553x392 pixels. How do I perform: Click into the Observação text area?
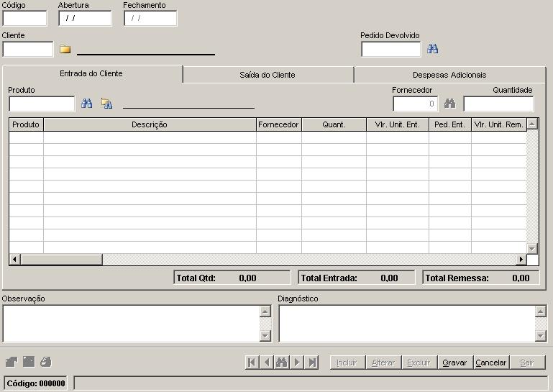point(131,324)
